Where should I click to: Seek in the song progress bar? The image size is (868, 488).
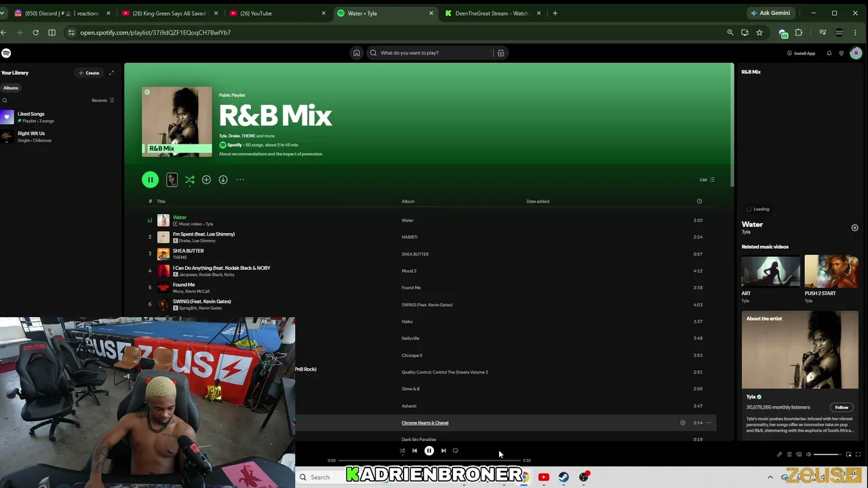431,460
